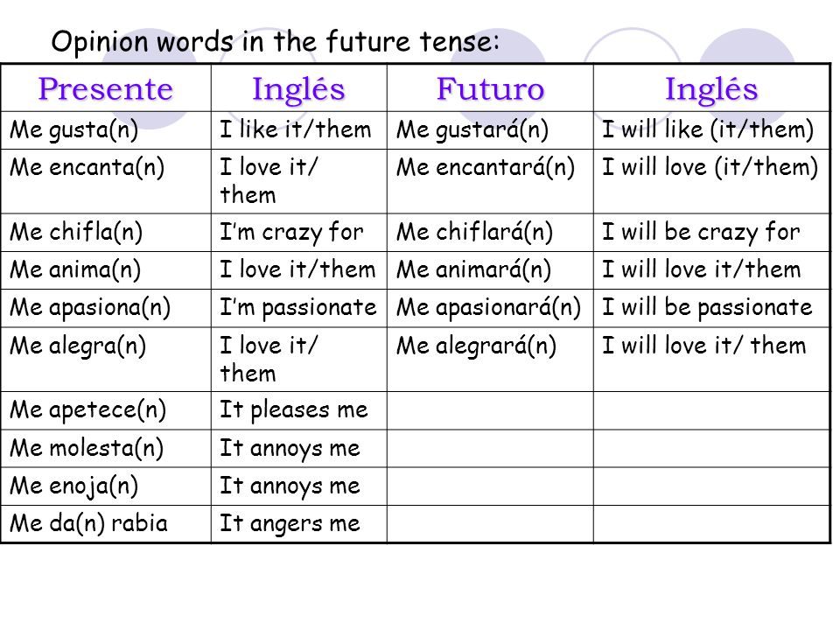This screenshot has width=840, height=630.
Task: Click the 'I will be passionate' cell
Action: click(711, 309)
